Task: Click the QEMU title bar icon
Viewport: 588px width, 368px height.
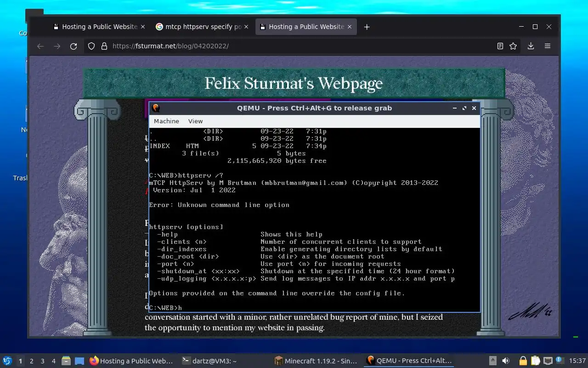Action: (156, 108)
